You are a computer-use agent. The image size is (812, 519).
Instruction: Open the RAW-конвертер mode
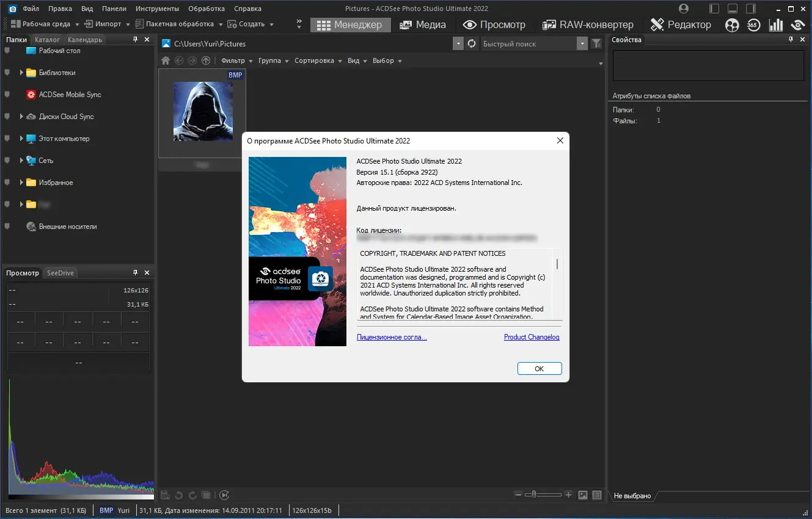point(588,25)
